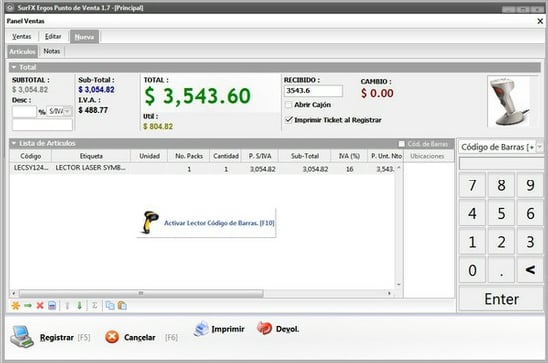548x363 pixels.
Task: Add new article with yellow star icon
Action: pos(15,306)
